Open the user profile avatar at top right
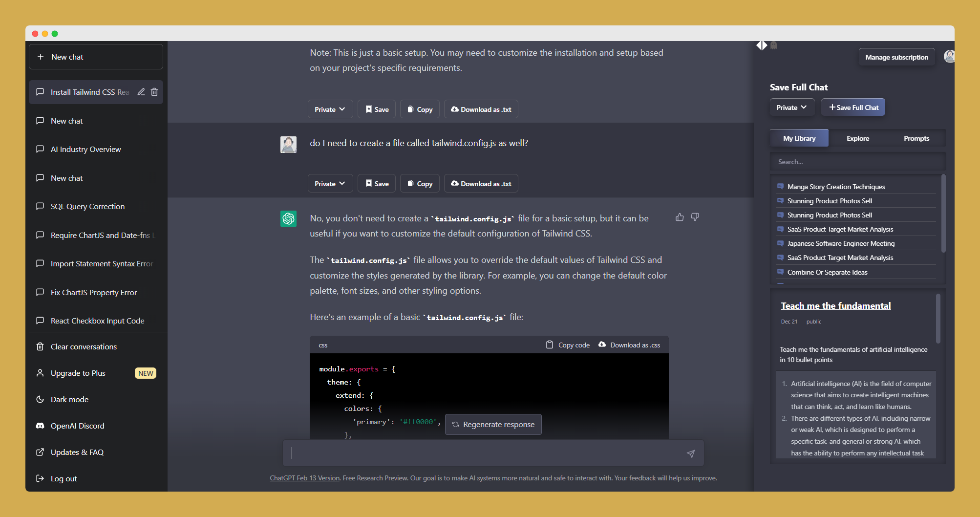This screenshot has height=517, width=980. pos(949,57)
